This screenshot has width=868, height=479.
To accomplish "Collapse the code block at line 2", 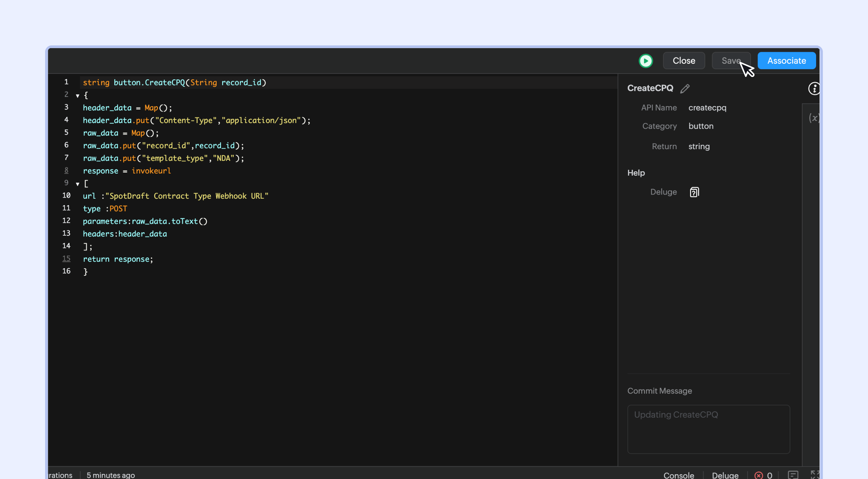I will coord(78,96).
